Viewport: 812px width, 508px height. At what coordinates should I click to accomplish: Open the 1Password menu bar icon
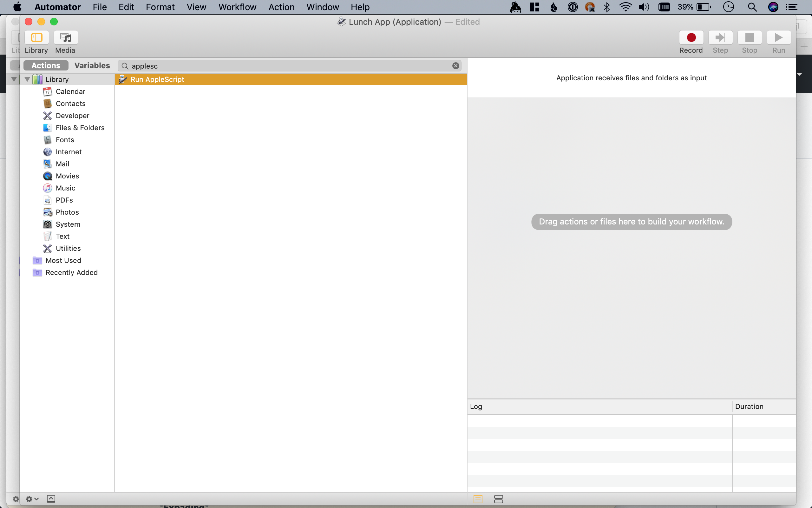pyautogui.click(x=573, y=7)
